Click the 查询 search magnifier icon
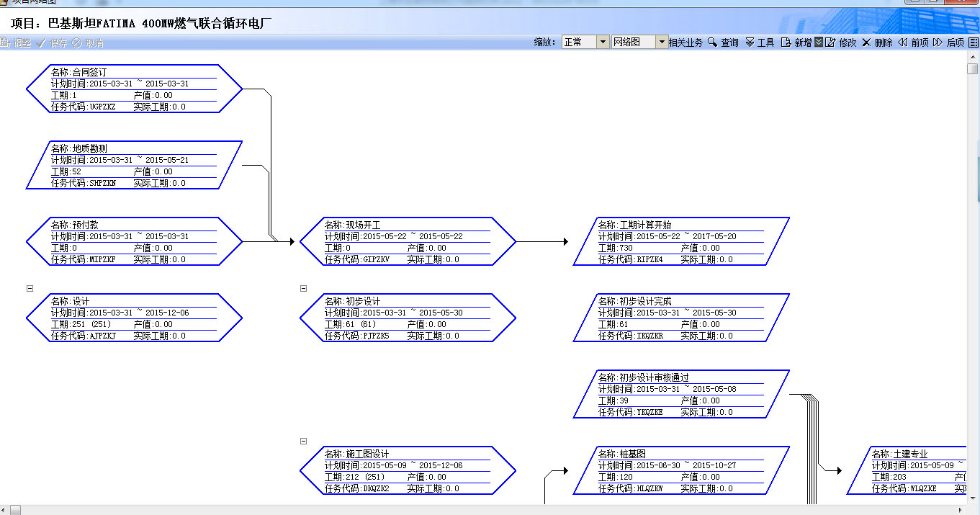The width and height of the screenshot is (980, 515). tap(712, 42)
